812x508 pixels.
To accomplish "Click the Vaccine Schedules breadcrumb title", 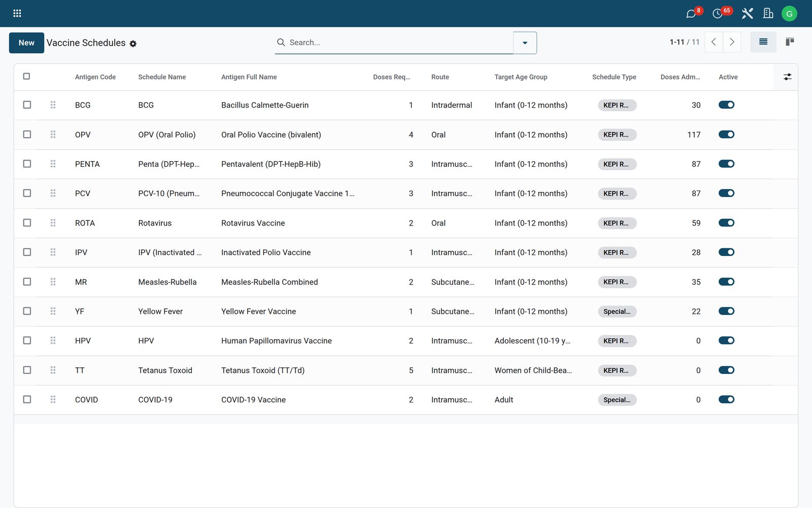I will 86,43.
